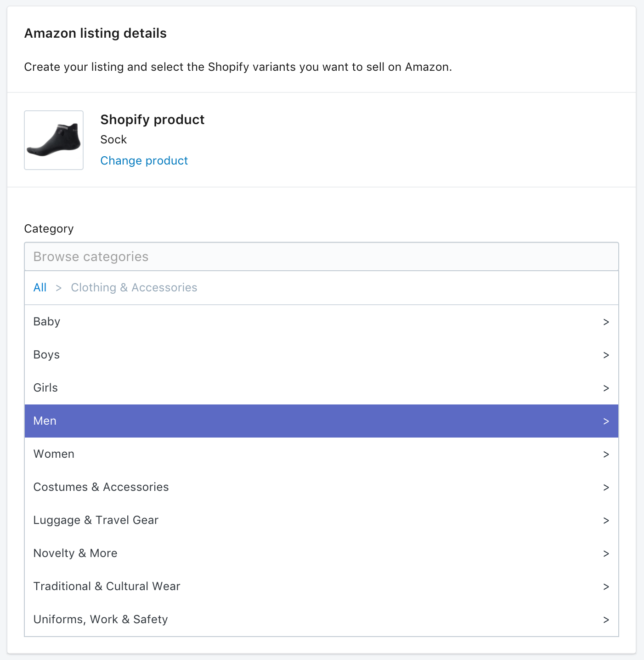Expand the Luggage & Travel Gear category
This screenshot has height=660, width=644.
(x=606, y=520)
